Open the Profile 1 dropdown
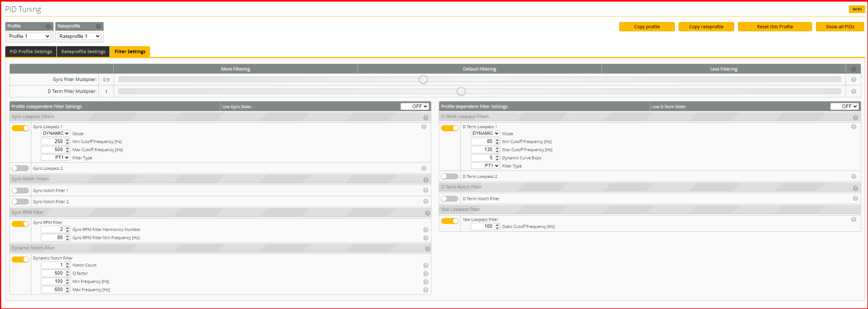Image resolution: width=868 pixels, height=309 pixels. pyautogui.click(x=29, y=37)
